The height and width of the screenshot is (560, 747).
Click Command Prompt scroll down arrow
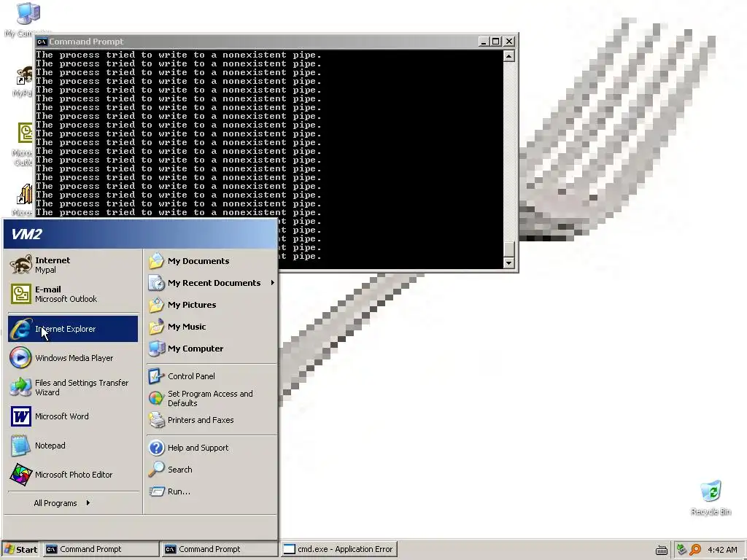click(x=508, y=262)
